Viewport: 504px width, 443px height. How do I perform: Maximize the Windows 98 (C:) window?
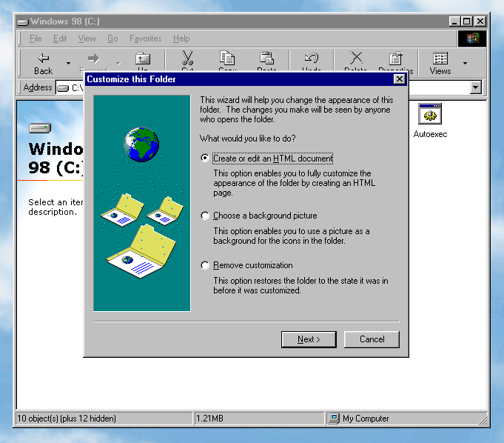(x=467, y=21)
